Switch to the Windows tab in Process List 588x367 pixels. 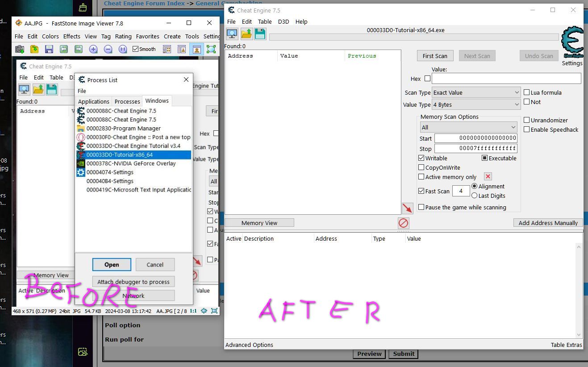pyautogui.click(x=157, y=100)
